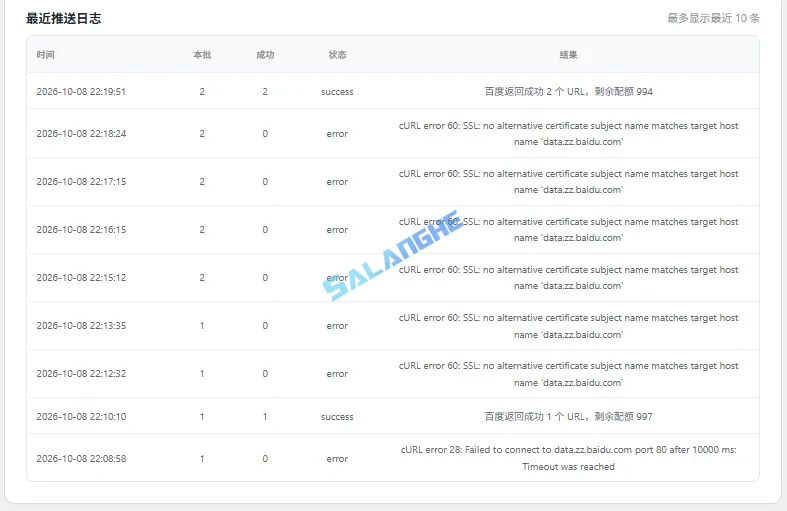The image size is (787, 511).
Task: Select timestamp 2026-10-08 22:18:24
Action: [81, 134]
